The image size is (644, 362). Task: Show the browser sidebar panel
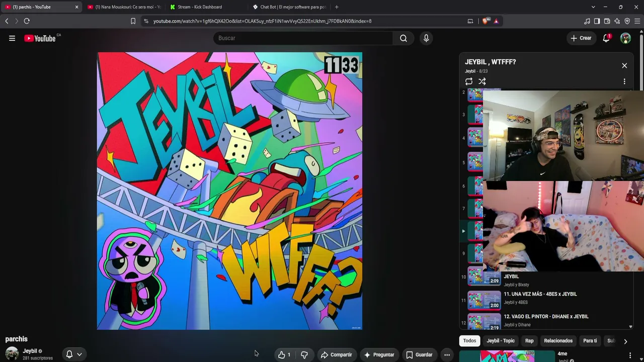click(597, 21)
